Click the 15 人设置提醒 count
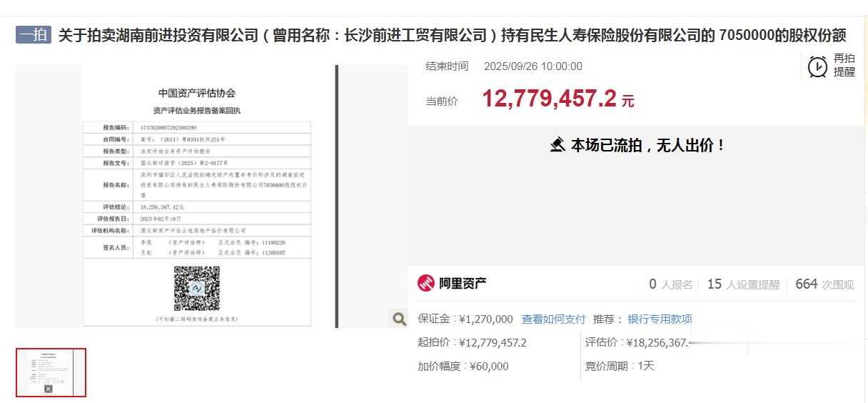Screen dimensions: 868x403 [x=743, y=284]
